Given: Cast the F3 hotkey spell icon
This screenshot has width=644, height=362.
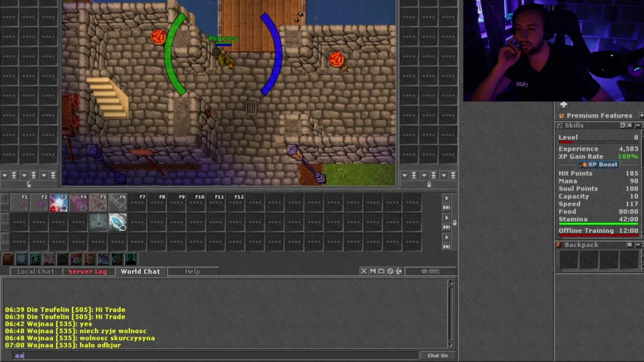Looking at the screenshot, I should click(58, 203).
